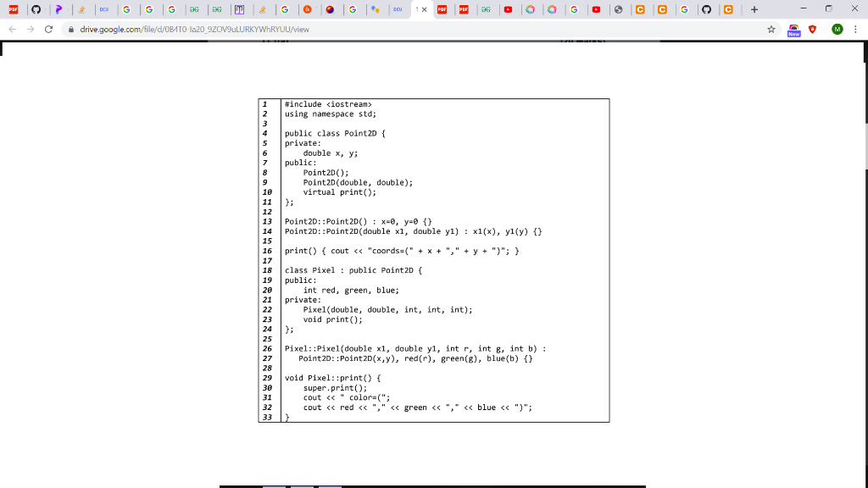This screenshot has width=868, height=488.
Task: Switch to a Google pinned tab
Action: (x=125, y=8)
